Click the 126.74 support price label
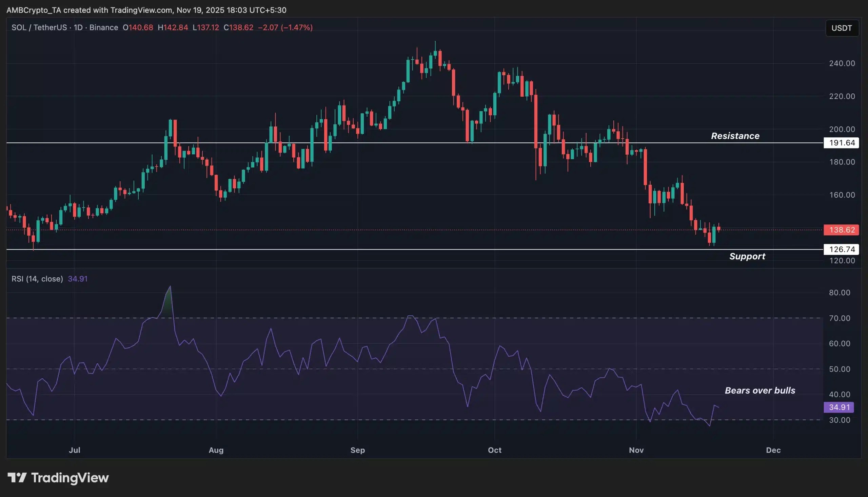Image resolution: width=868 pixels, height=497 pixels. pyautogui.click(x=841, y=249)
